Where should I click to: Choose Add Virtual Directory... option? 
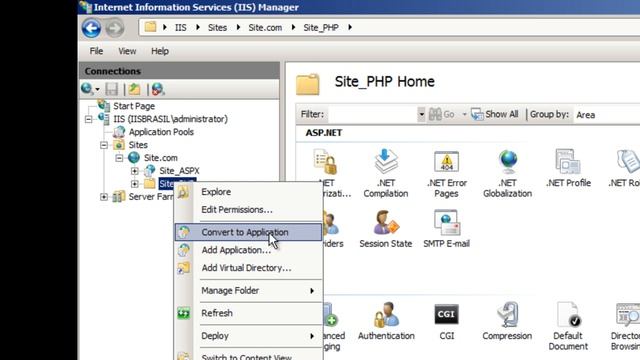pos(249,268)
